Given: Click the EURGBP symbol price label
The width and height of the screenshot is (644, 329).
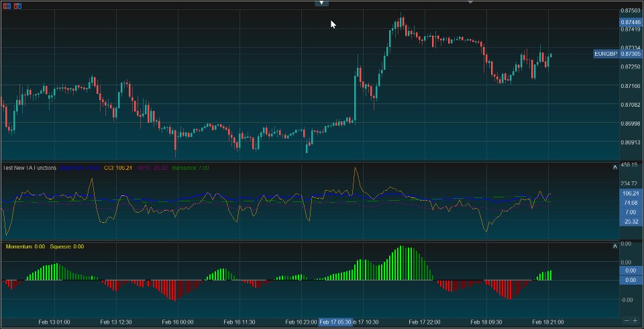Looking at the screenshot, I should 606,54.
